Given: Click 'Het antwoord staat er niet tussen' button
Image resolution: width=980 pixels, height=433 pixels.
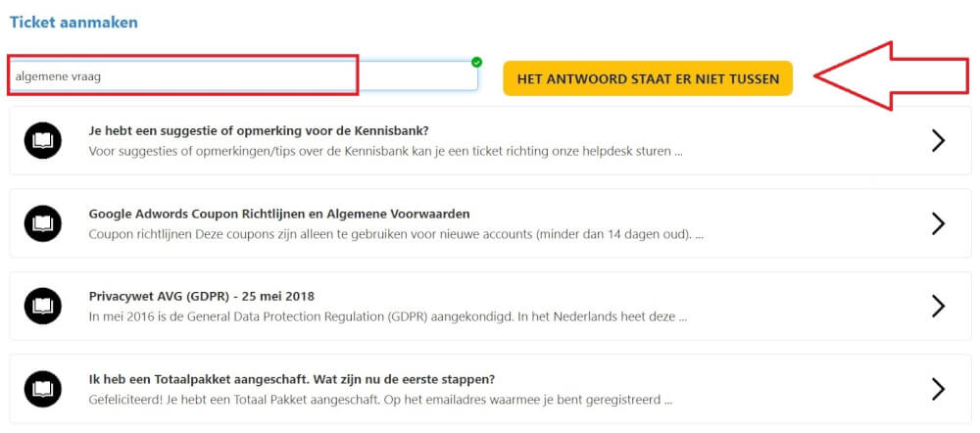Looking at the screenshot, I should tap(648, 78).
